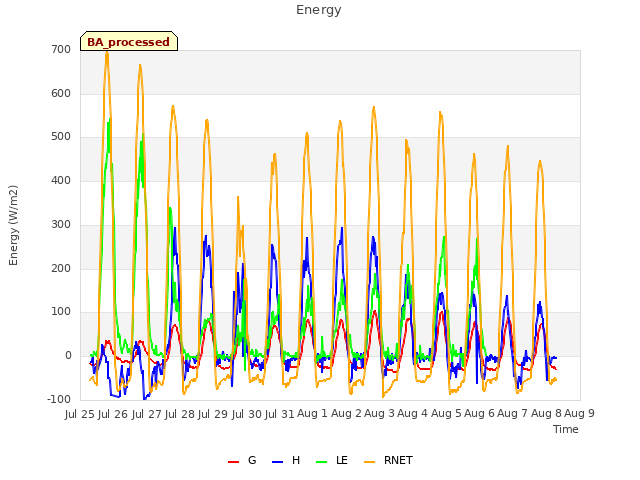Image resolution: width=640 pixels, height=480 pixels.
Task: Click the 100 y-axis tick label
Action: (x=61, y=312)
